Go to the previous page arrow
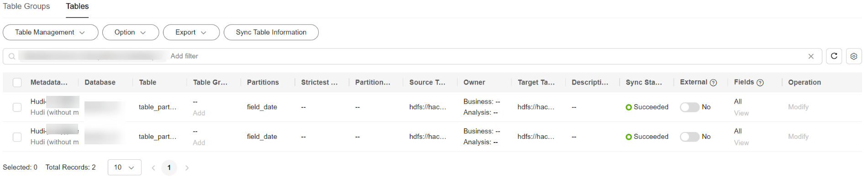The image size is (868, 179). coord(153,168)
